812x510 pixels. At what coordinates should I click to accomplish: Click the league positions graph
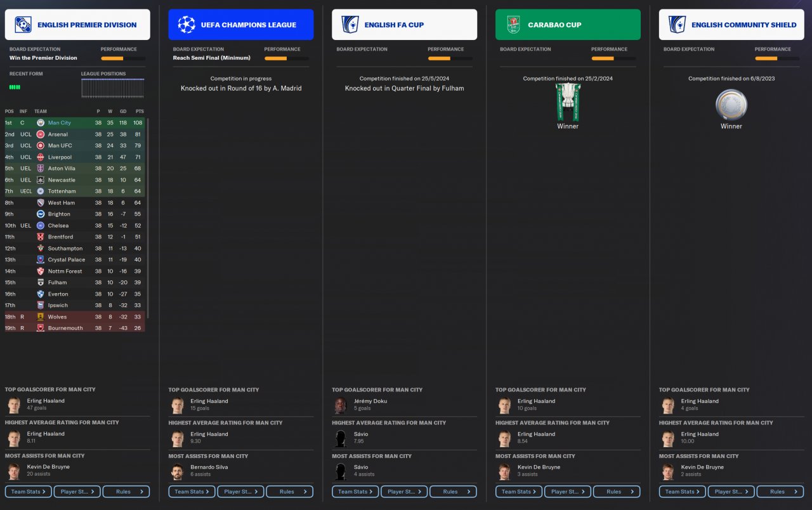[x=113, y=88]
